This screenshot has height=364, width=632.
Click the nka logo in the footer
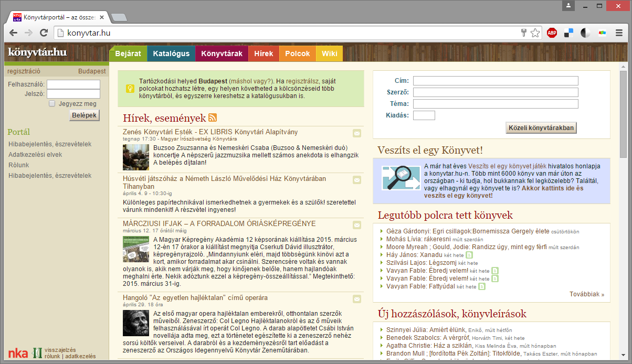point(18,352)
